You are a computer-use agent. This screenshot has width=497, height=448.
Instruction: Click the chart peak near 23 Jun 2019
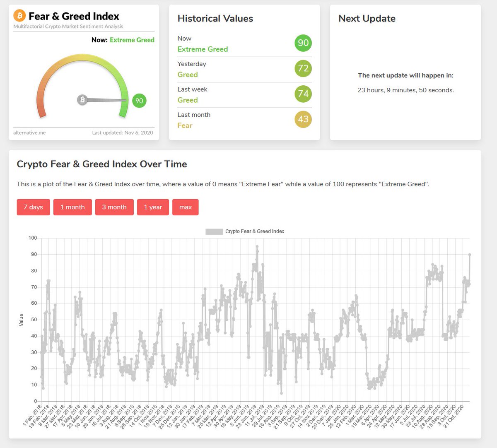tap(257, 247)
